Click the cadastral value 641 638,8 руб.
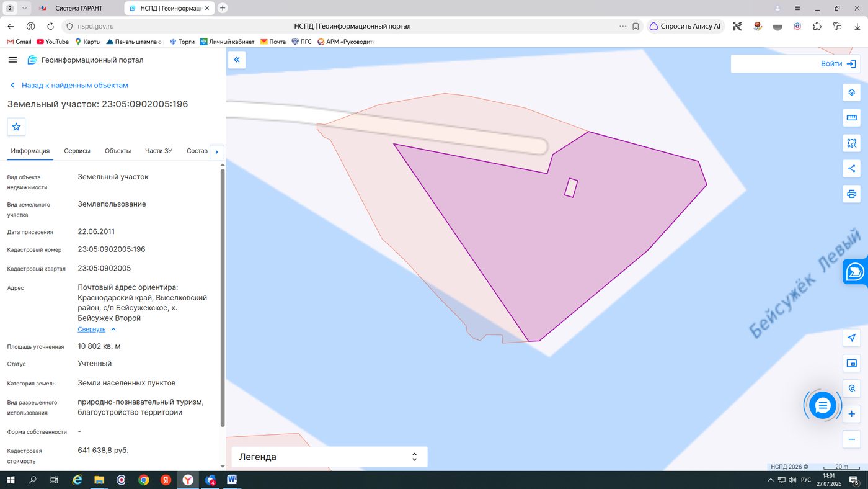The height and width of the screenshot is (489, 868). coord(103,450)
